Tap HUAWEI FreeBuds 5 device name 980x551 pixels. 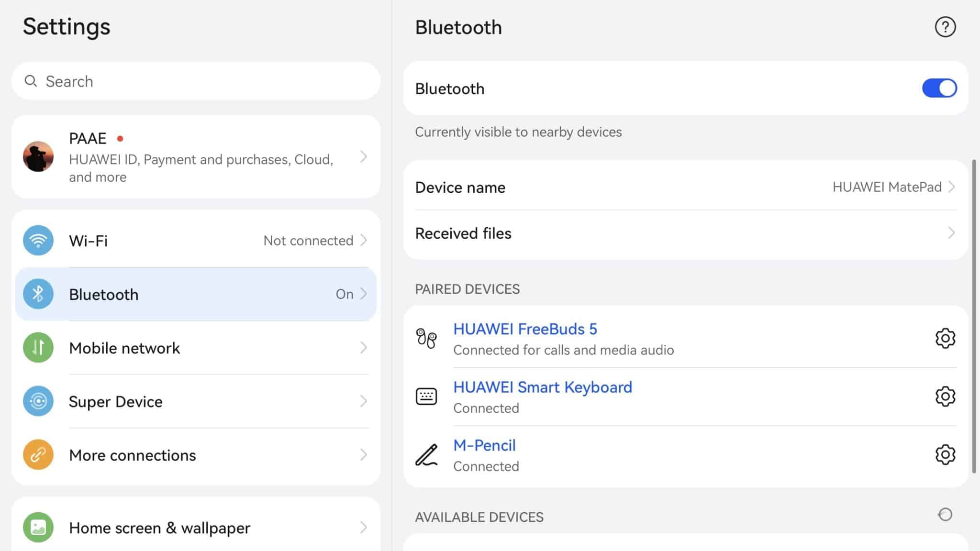click(x=525, y=329)
